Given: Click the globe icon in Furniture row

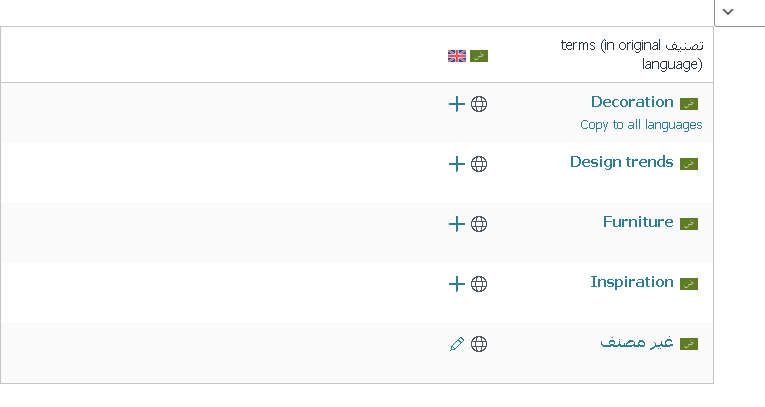Looking at the screenshot, I should click(x=479, y=224).
